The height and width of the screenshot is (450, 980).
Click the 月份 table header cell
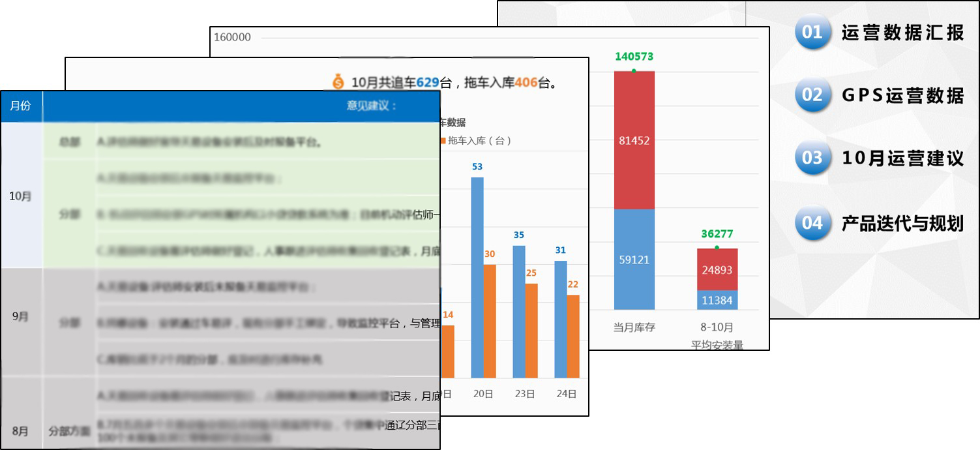click(21, 106)
